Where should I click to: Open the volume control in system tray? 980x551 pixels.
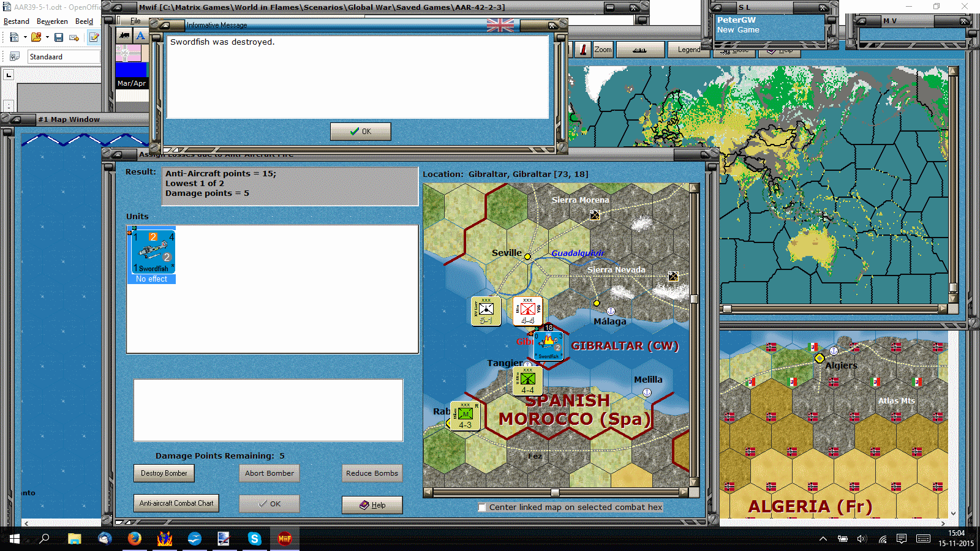click(862, 539)
